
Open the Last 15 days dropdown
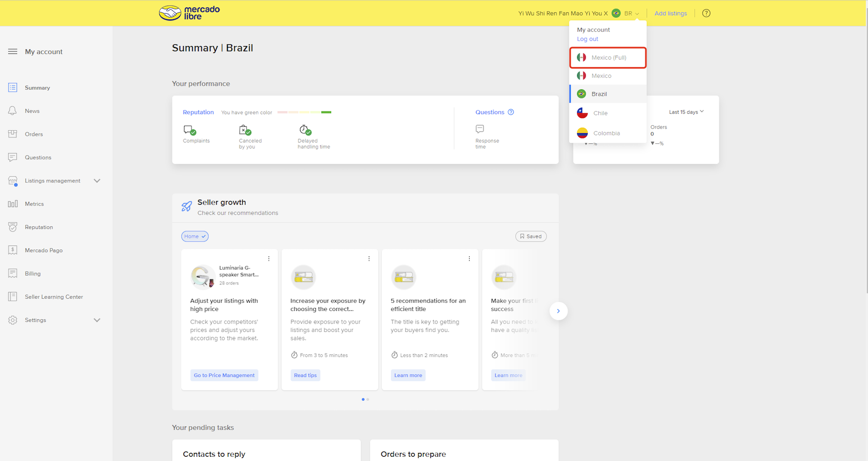coord(686,112)
